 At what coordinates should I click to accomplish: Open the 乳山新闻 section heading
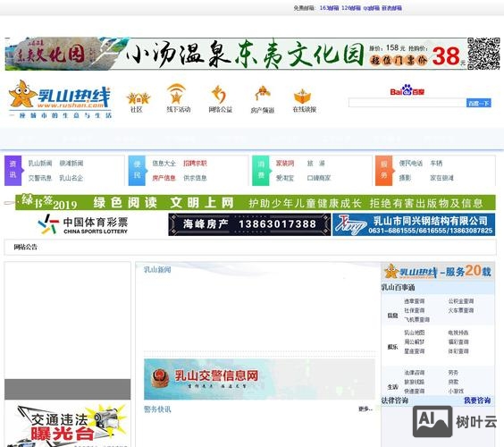[157, 269]
